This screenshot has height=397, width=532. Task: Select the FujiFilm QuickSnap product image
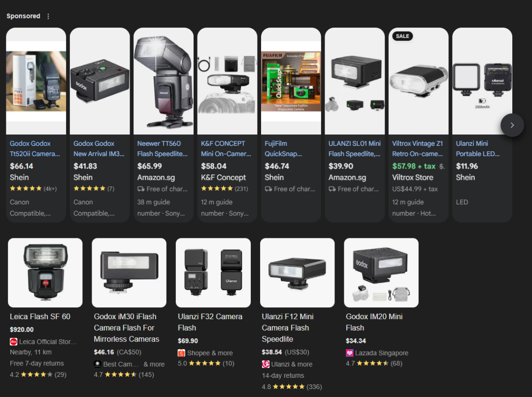pos(291,81)
